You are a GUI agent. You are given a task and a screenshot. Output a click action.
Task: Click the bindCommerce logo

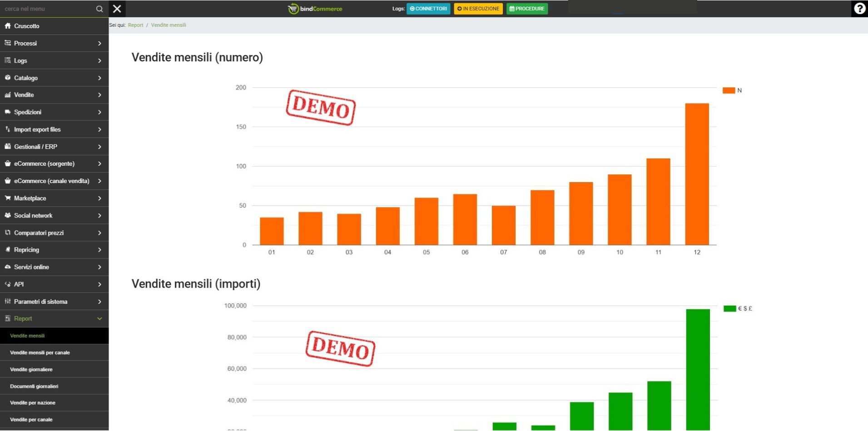[315, 9]
